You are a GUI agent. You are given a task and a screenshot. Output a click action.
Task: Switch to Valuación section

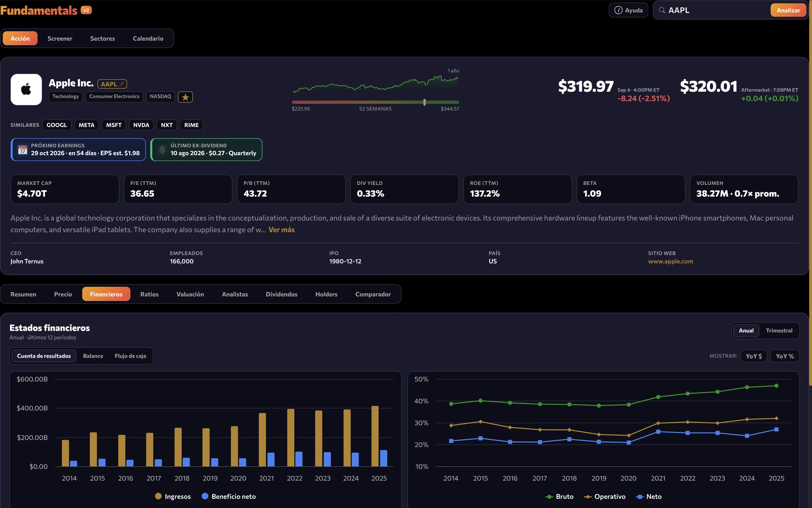click(190, 294)
